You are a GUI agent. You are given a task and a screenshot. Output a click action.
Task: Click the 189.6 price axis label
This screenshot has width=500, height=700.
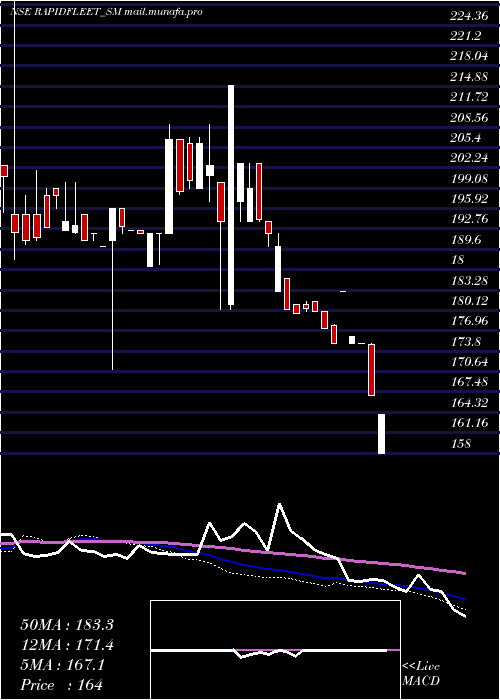(466, 239)
